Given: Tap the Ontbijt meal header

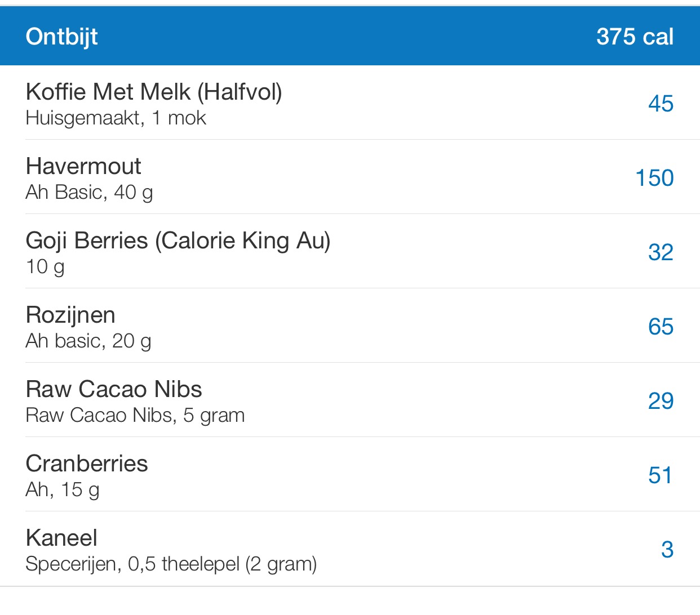Looking at the screenshot, I should point(62,37).
